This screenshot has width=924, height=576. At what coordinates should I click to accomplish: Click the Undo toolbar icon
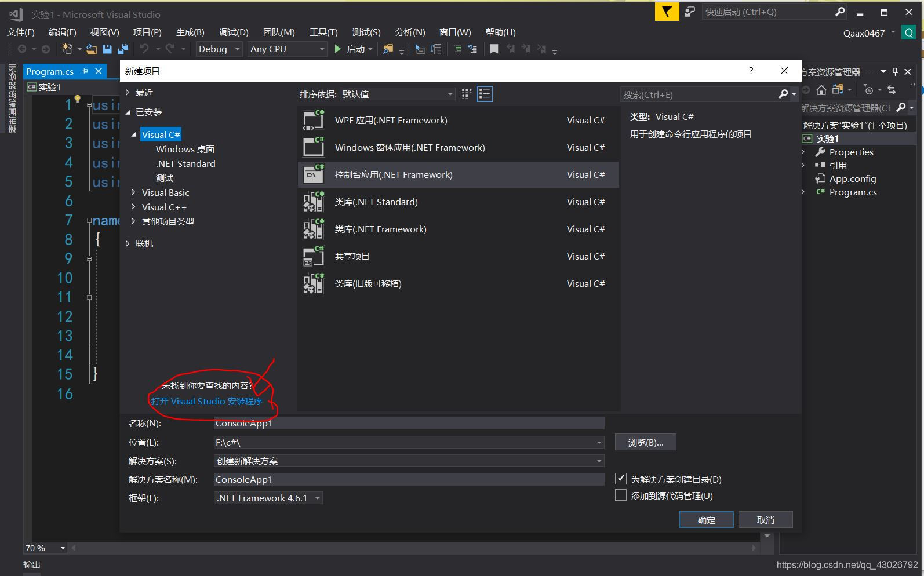[x=144, y=49]
